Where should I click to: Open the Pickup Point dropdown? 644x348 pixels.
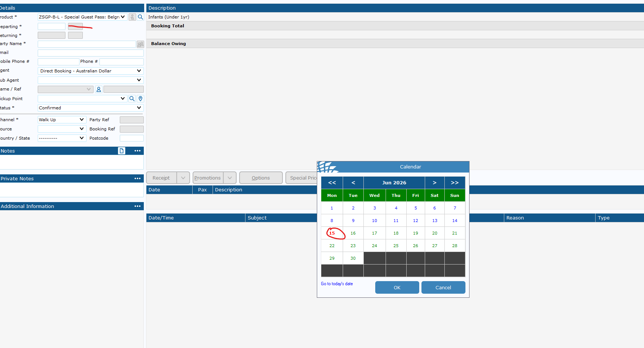tap(82, 99)
